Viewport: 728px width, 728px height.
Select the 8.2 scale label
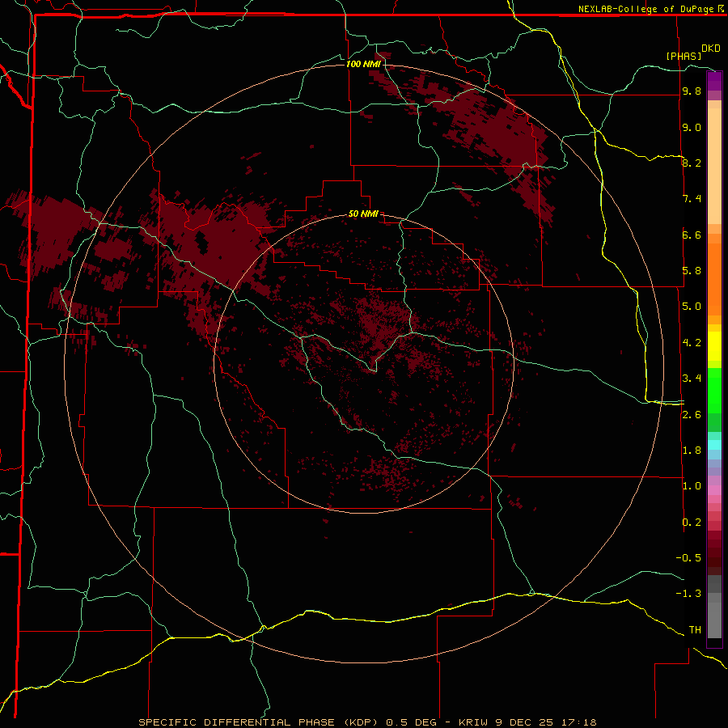692,163
